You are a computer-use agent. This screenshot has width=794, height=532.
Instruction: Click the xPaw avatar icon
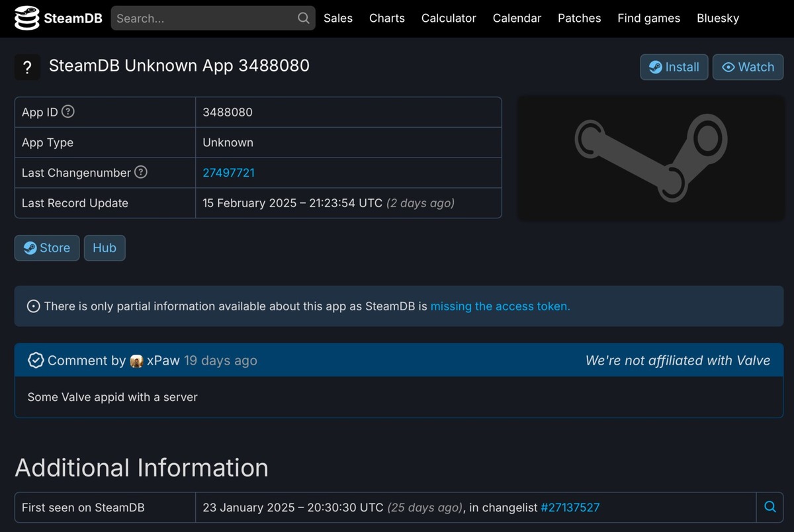(136, 361)
